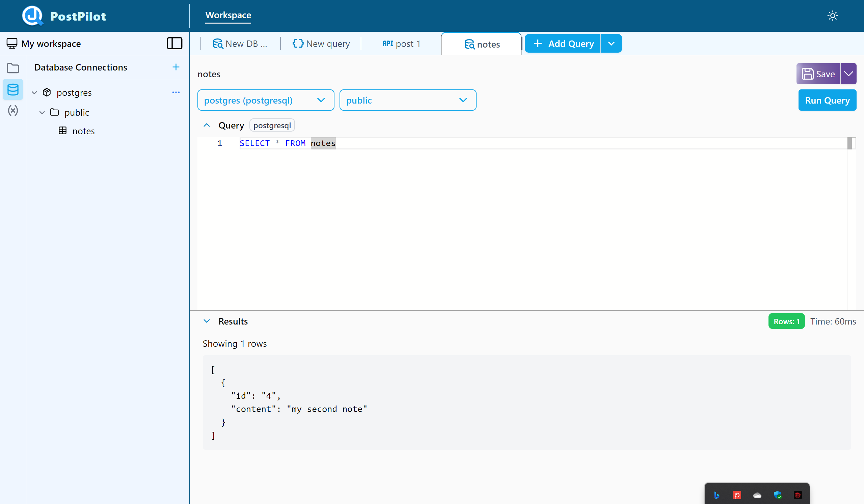Open the Database Connections sidebar icon
The width and height of the screenshot is (864, 504).
[x=13, y=90]
